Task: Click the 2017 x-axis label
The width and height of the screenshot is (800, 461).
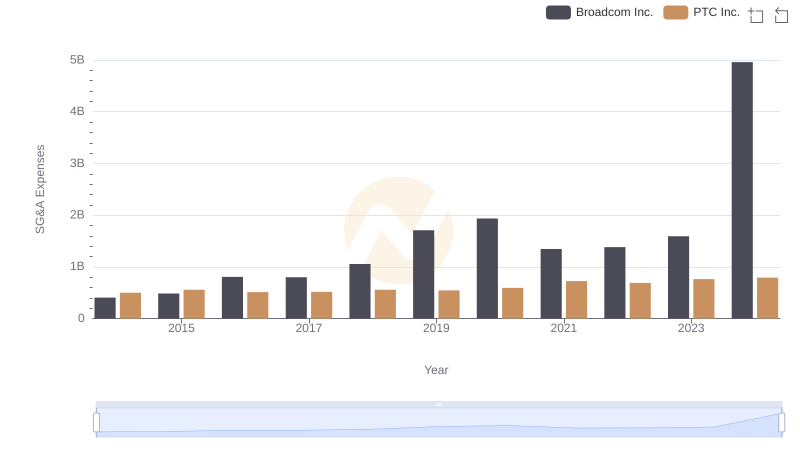Action: [309, 328]
